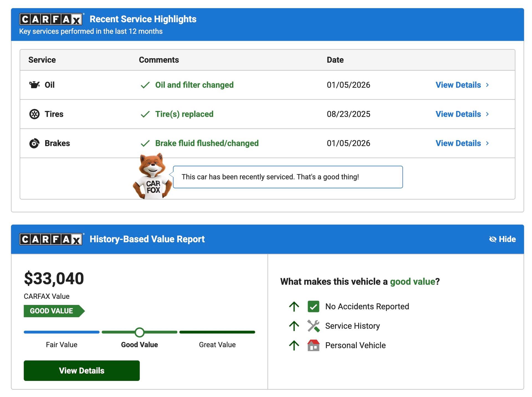Click the Brake fluid flushed/changed comment

pyautogui.click(x=207, y=143)
